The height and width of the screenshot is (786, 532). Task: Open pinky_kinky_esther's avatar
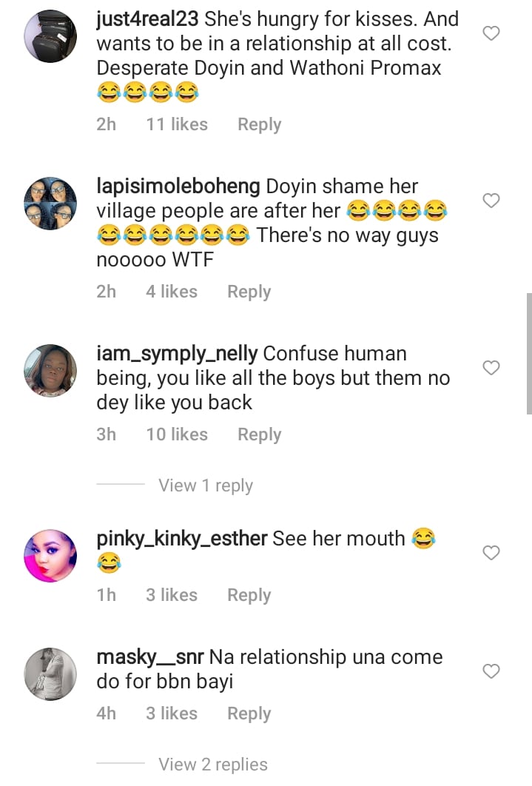click(x=50, y=556)
